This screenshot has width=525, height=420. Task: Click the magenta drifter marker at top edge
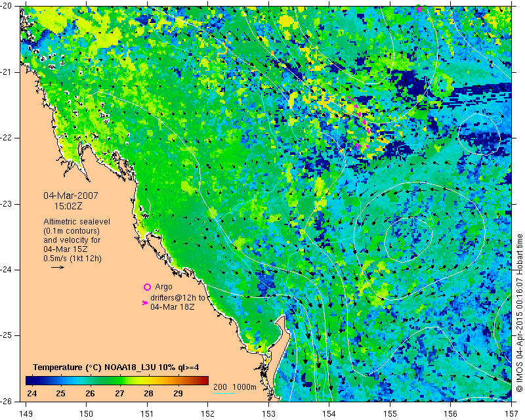(419, 9)
